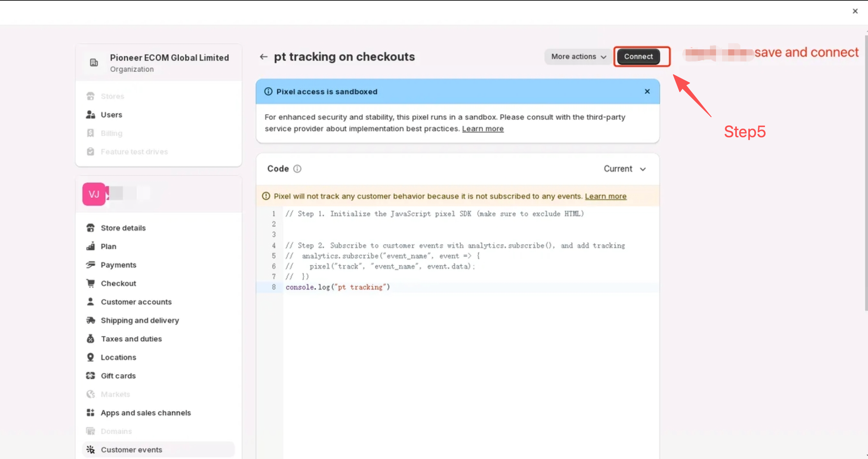Dismiss the sandboxed pixel banner
Image resolution: width=868 pixels, height=459 pixels.
[647, 92]
